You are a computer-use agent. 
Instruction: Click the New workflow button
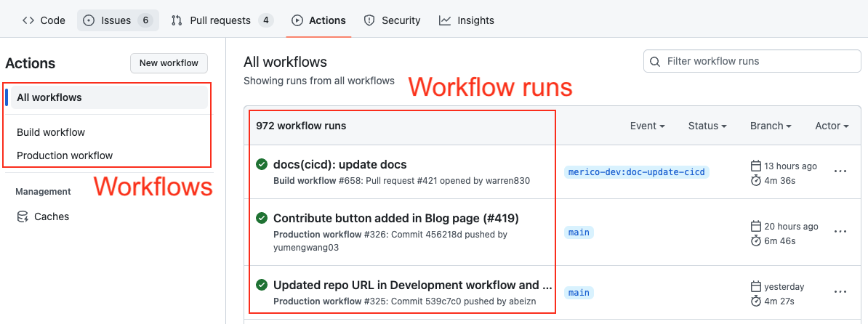point(169,63)
